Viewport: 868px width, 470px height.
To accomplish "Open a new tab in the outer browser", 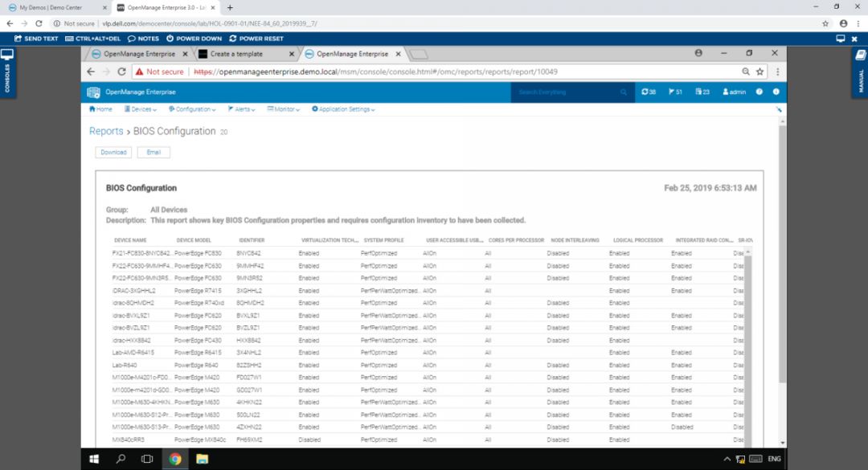I will click(230, 8).
